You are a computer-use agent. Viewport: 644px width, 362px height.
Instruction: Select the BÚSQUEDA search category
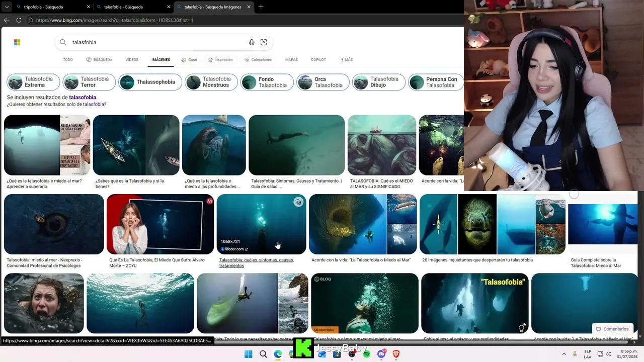pos(99,60)
